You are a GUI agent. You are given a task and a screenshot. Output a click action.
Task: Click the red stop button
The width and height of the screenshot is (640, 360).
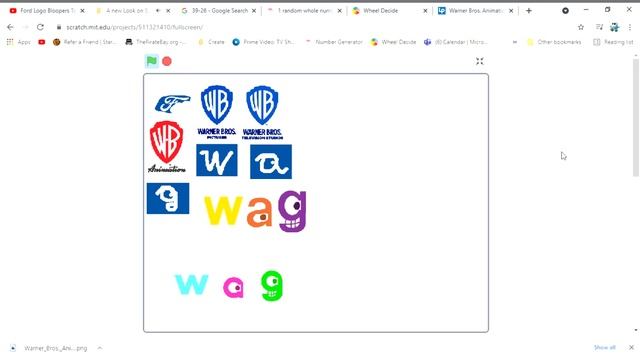(x=167, y=61)
